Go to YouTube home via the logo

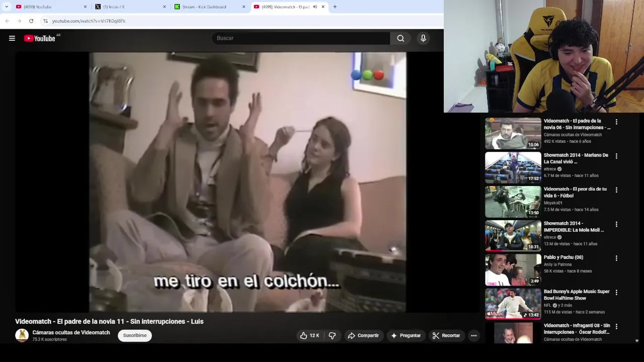(x=39, y=38)
